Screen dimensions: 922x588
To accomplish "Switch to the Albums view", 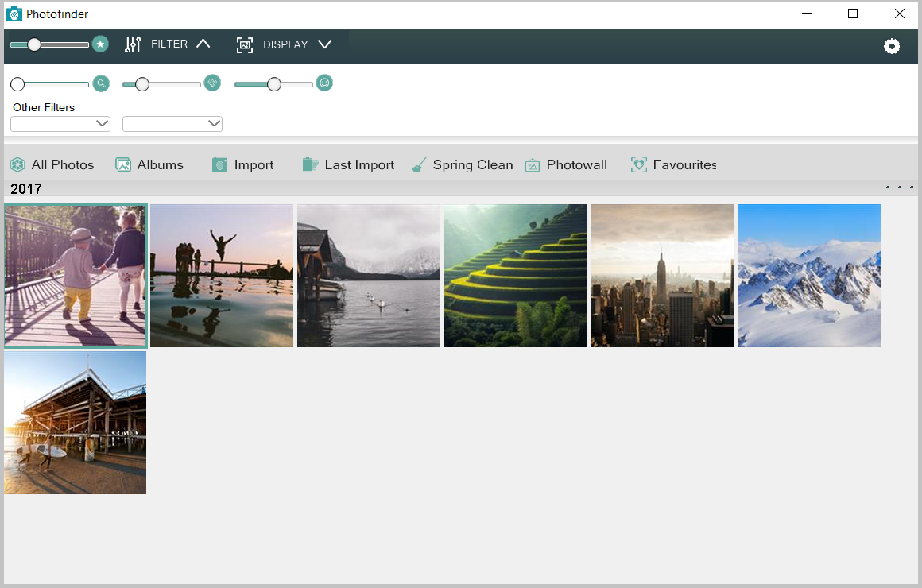I will (149, 164).
